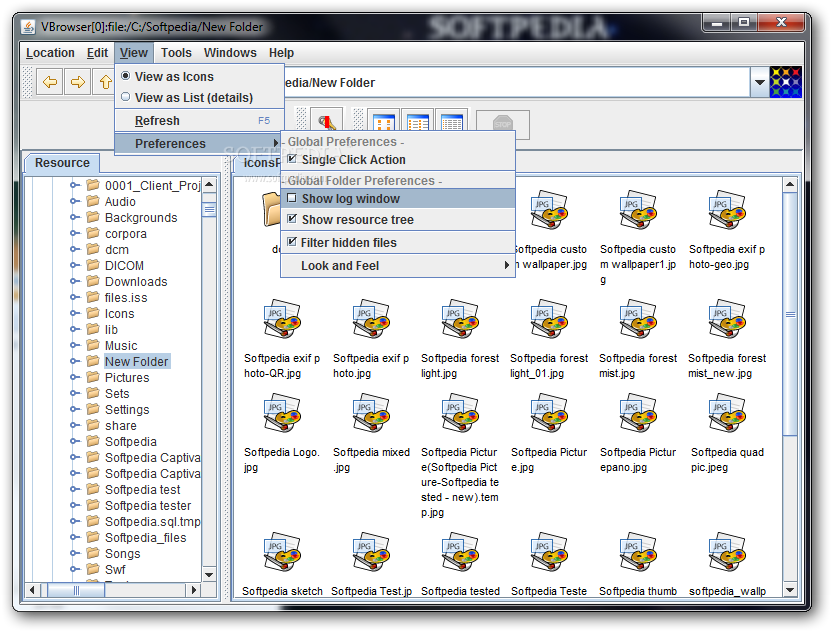This screenshot has height=632, width=832.
Task: Click the location path text field
Action: [x=517, y=82]
